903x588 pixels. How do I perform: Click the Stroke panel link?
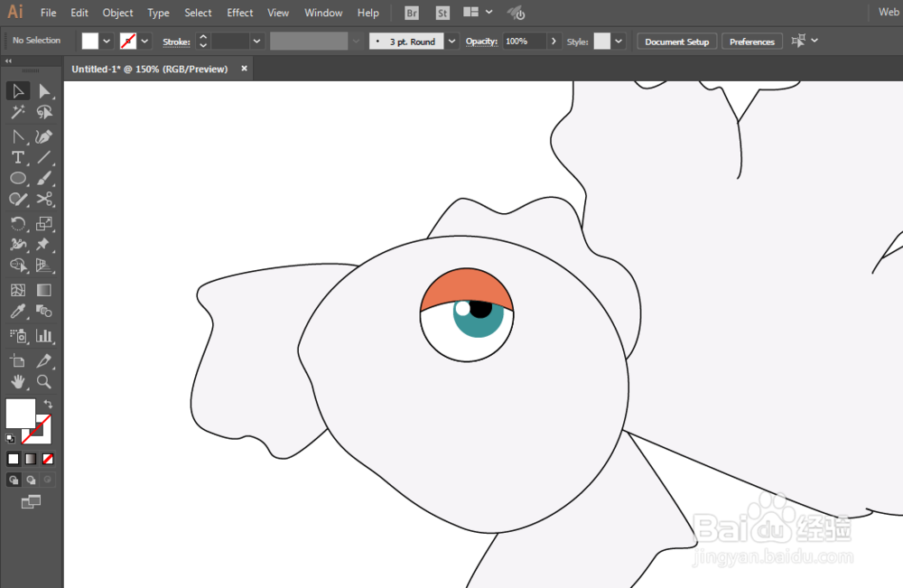[x=176, y=42]
